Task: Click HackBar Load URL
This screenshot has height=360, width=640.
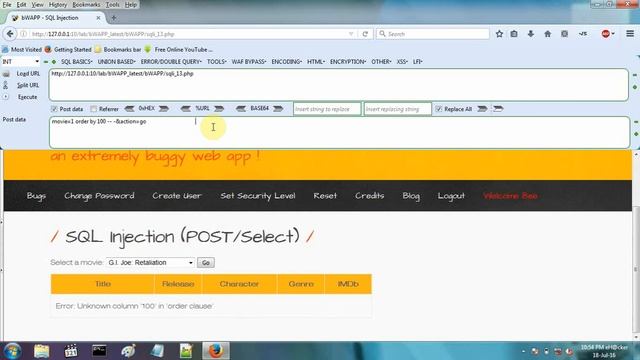Action: tap(28, 73)
